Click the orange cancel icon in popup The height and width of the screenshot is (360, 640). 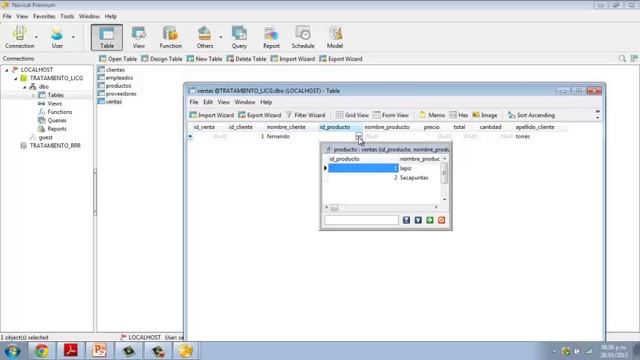pos(441,220)
